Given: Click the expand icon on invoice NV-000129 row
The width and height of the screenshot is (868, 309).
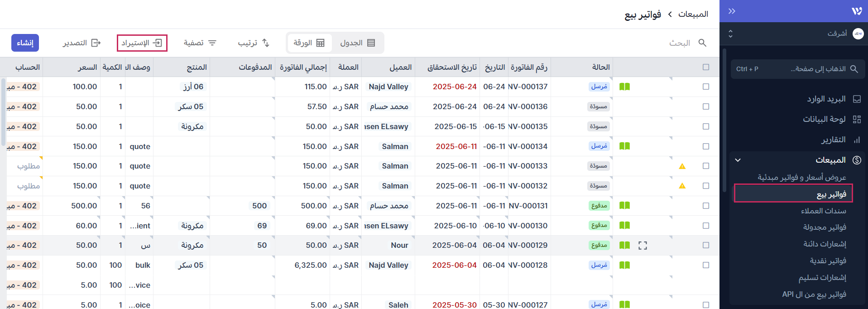Looking at the screenshot, I should [x=643, y=246].
